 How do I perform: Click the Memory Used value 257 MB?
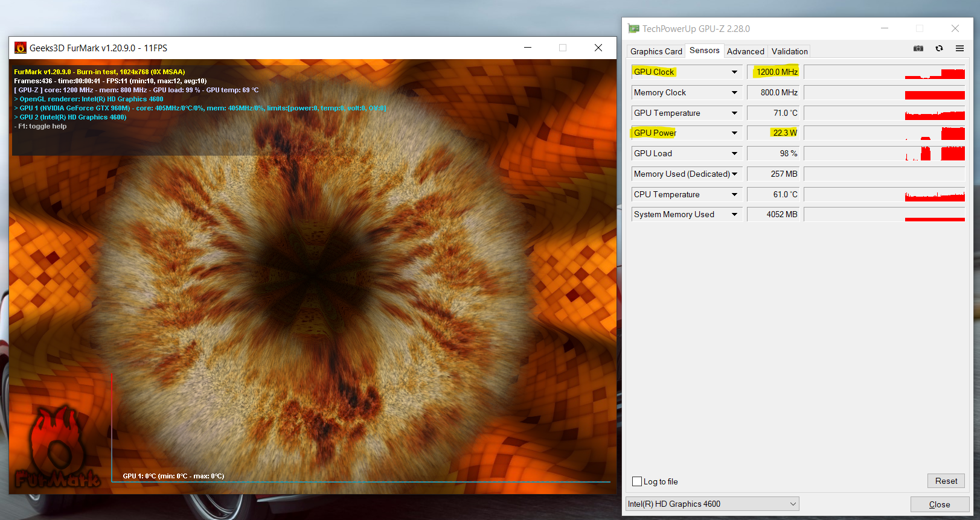773,174
